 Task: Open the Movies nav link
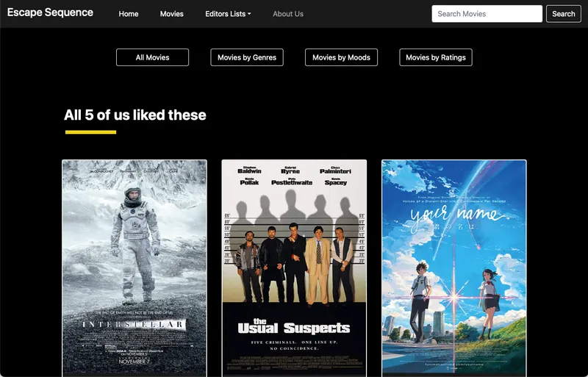pos(172,14)
